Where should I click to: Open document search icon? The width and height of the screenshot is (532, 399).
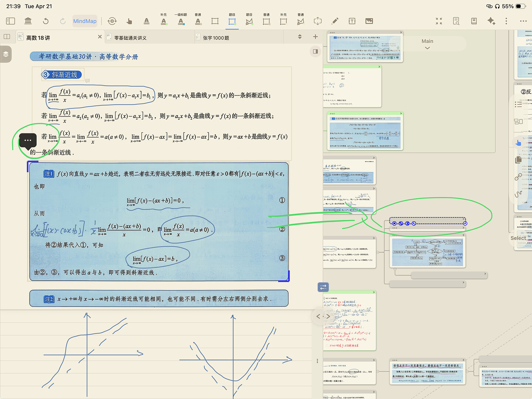[456, 21]
